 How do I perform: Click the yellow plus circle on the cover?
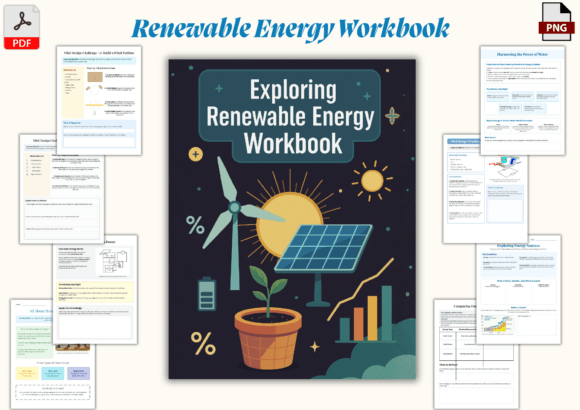(x=196, y=154)
